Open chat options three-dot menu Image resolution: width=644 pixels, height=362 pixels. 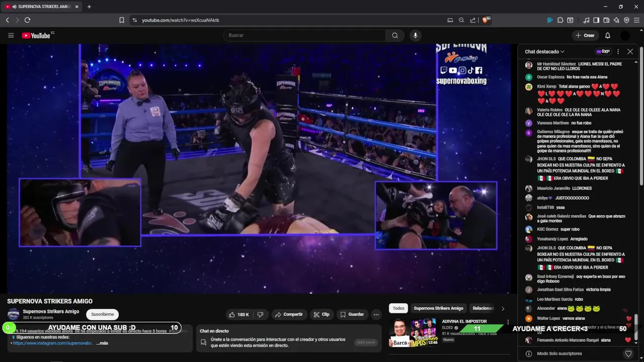[x=618, y=51]
